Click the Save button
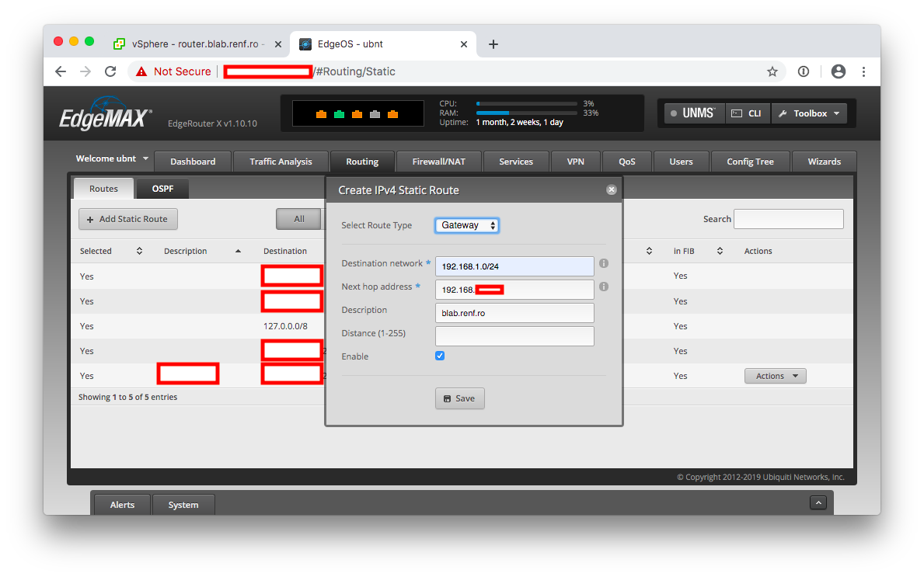 (459, 398)
